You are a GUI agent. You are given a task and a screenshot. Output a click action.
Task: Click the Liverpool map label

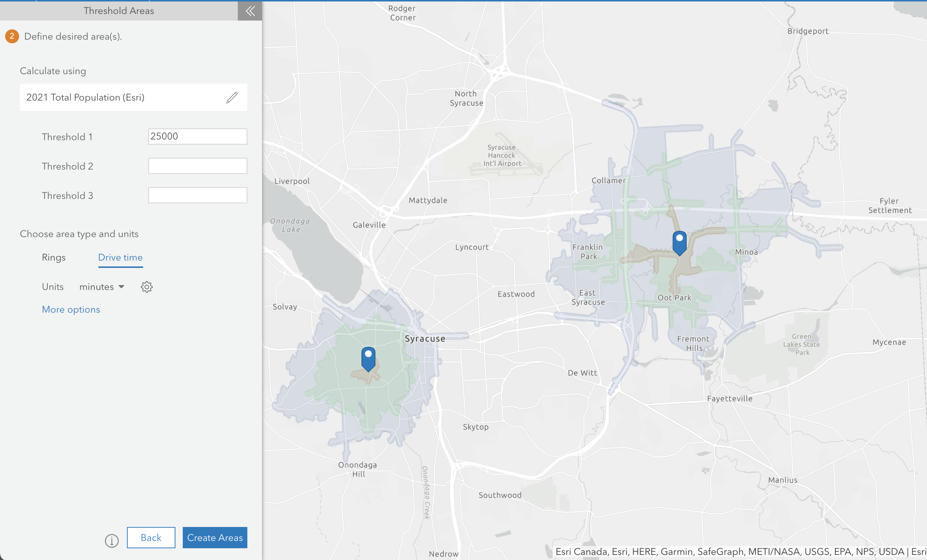point(292,181)
